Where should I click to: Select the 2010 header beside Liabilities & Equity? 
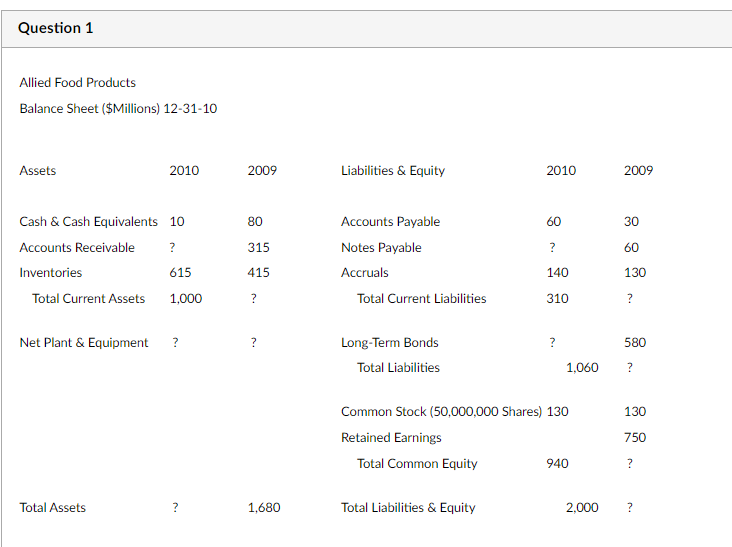pos(561,170)
